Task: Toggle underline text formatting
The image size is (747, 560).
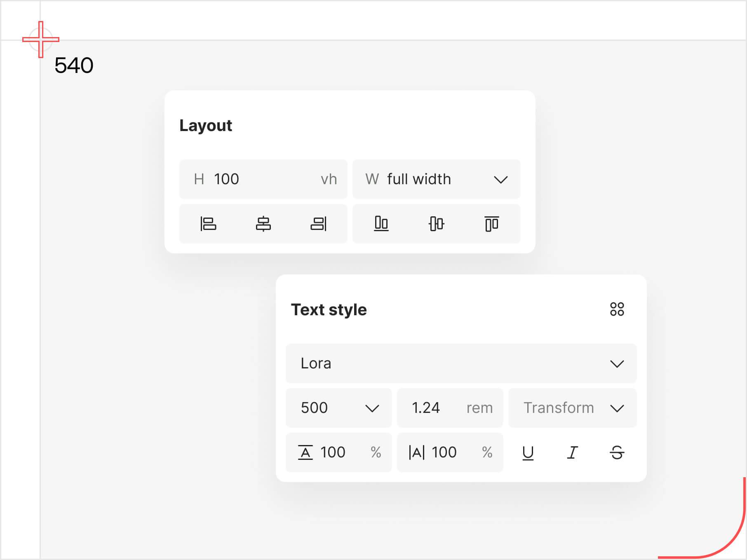Action: pos(528,452)
